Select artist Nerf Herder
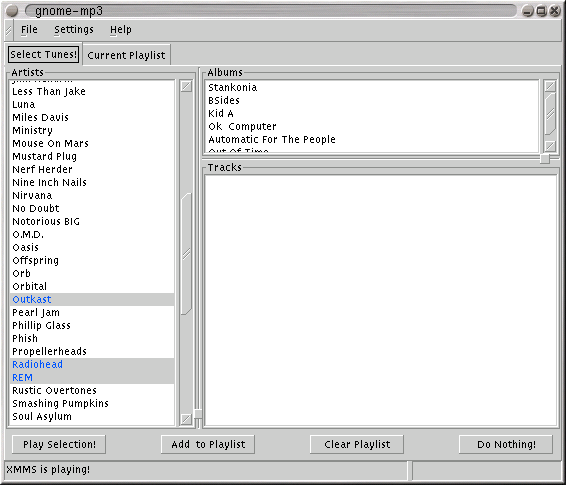The height and width of the screenshot is (485, 566). tap(92, 170)
